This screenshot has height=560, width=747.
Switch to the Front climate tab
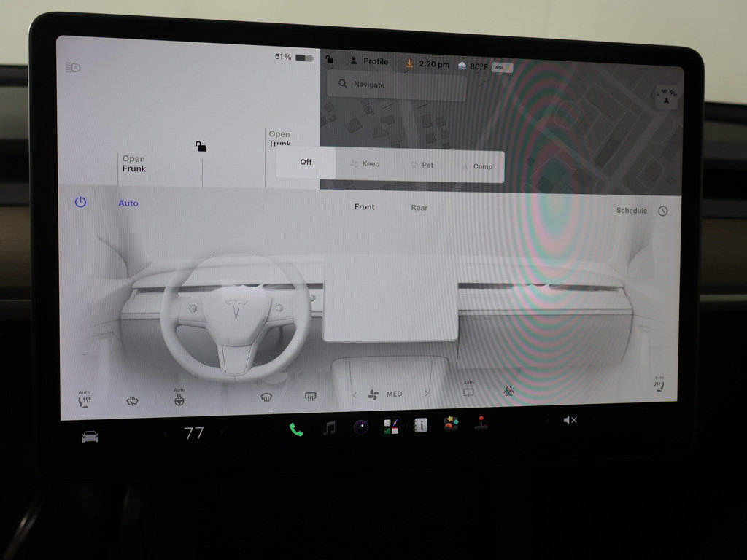click(365, 206)
